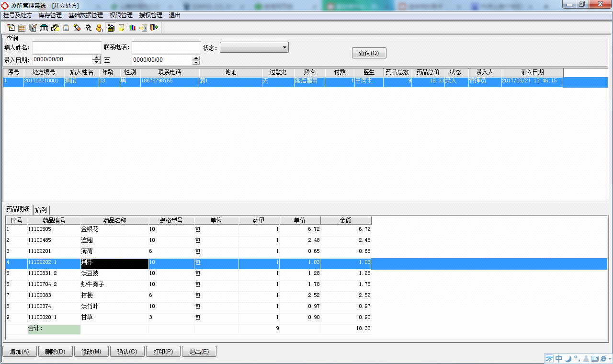Switch to the 病例 tab
This screenshot has width=613, height=364.
click(41, 210)
